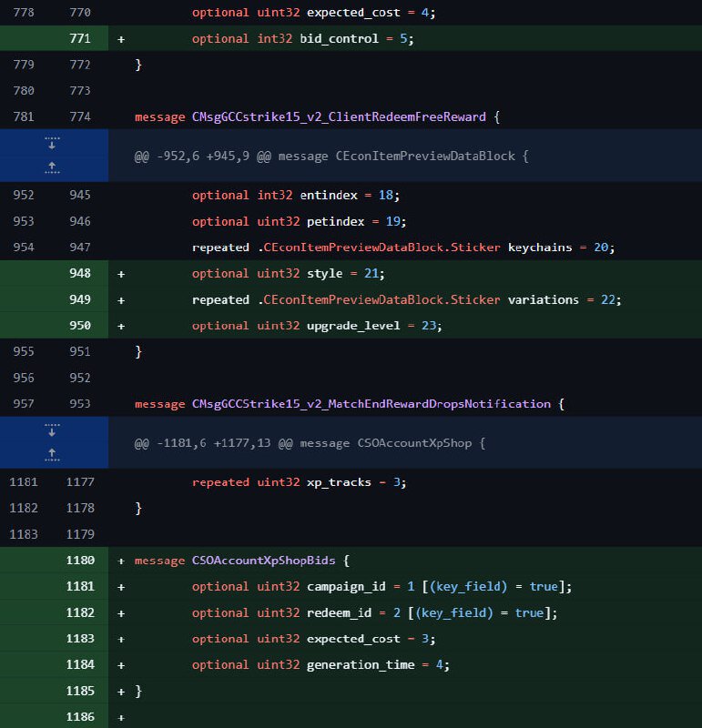Click the MatchEndRewardDropsNotification message line
Screen dimensions: 702x728
click(349, 404)
